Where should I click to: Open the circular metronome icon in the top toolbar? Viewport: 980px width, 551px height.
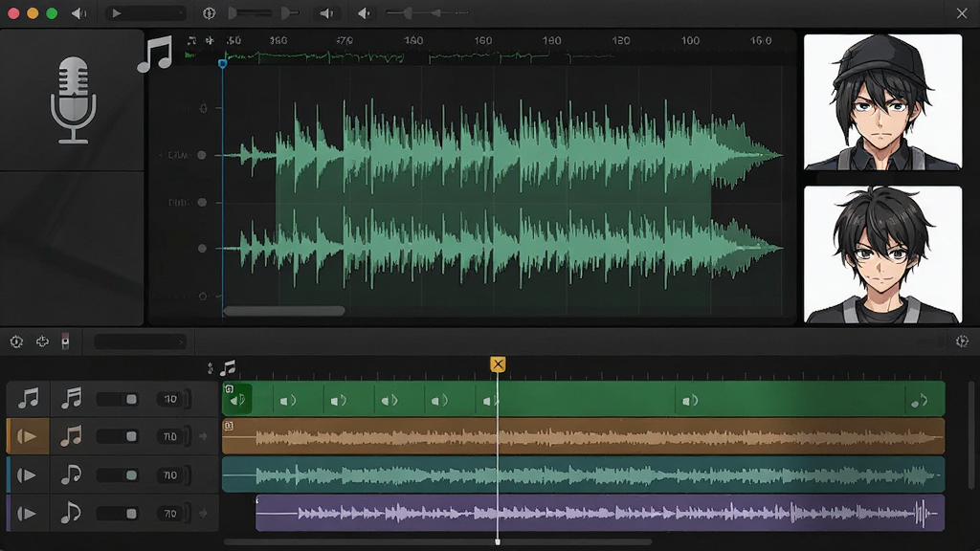pos(209,13)
